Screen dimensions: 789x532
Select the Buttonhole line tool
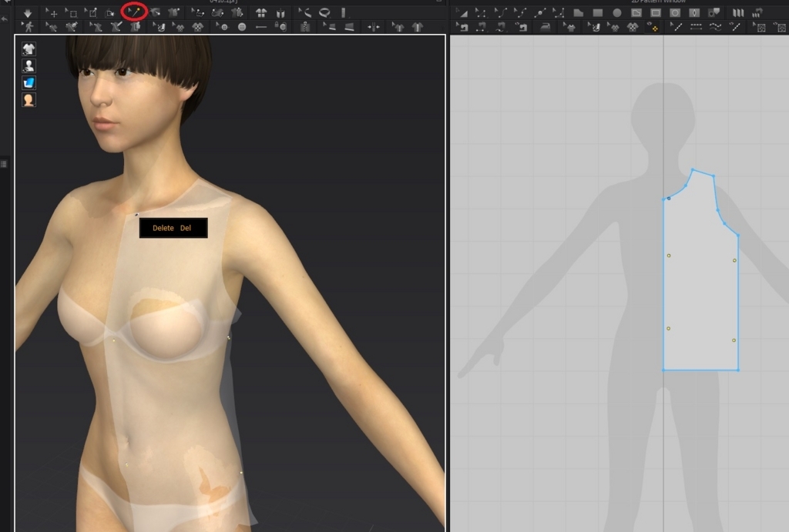[261, 27]
